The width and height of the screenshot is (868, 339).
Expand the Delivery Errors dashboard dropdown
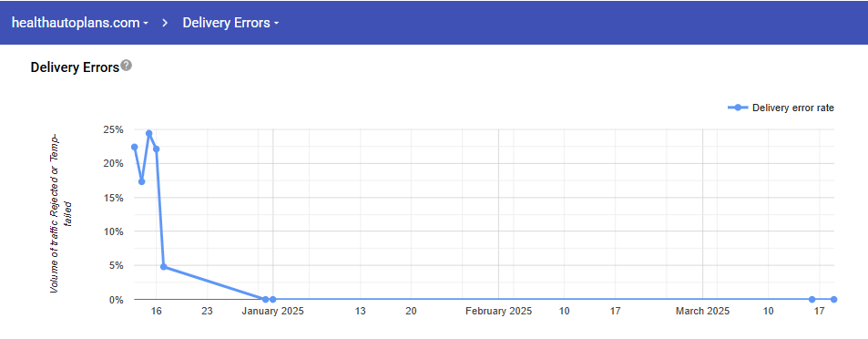(x=230, y=23)
